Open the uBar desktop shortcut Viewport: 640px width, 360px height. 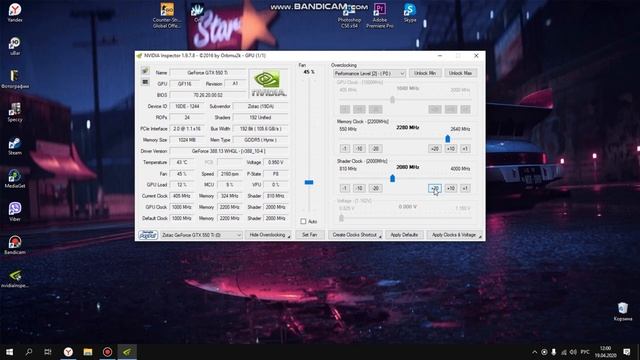pyautogui.click(x=15, y=46)
